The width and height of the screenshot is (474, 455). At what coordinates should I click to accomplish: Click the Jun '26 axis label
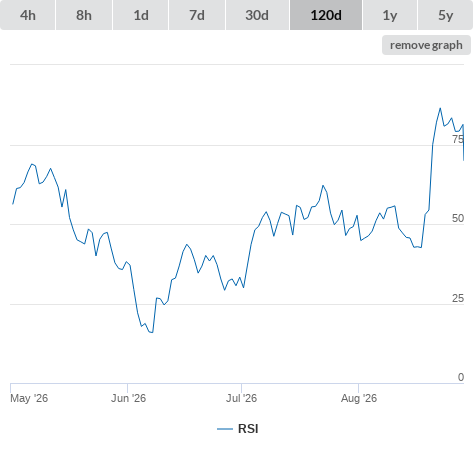[x=128, y=398]
